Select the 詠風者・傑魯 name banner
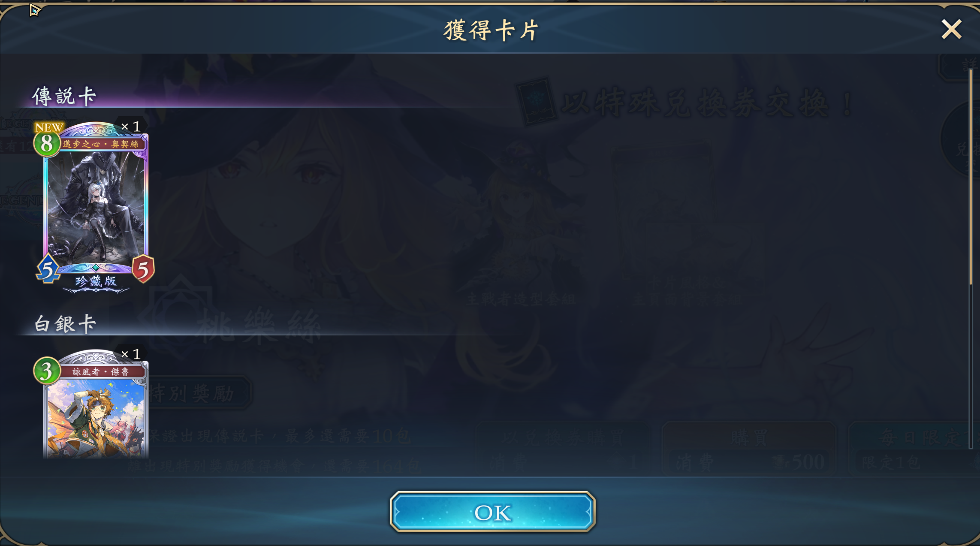 (101, 371)
